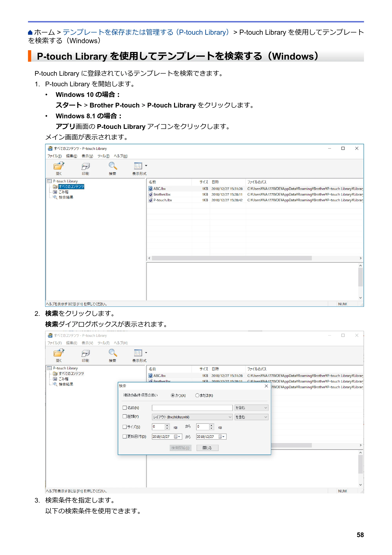Select 検索結果 in the upper window tree

pos(66,197)
